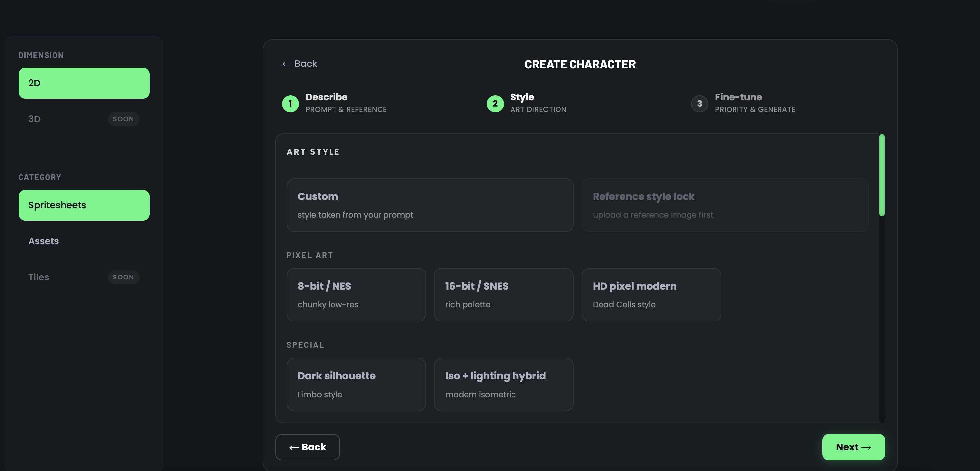Pick the 16-bit / SNES style

point(503,294)
